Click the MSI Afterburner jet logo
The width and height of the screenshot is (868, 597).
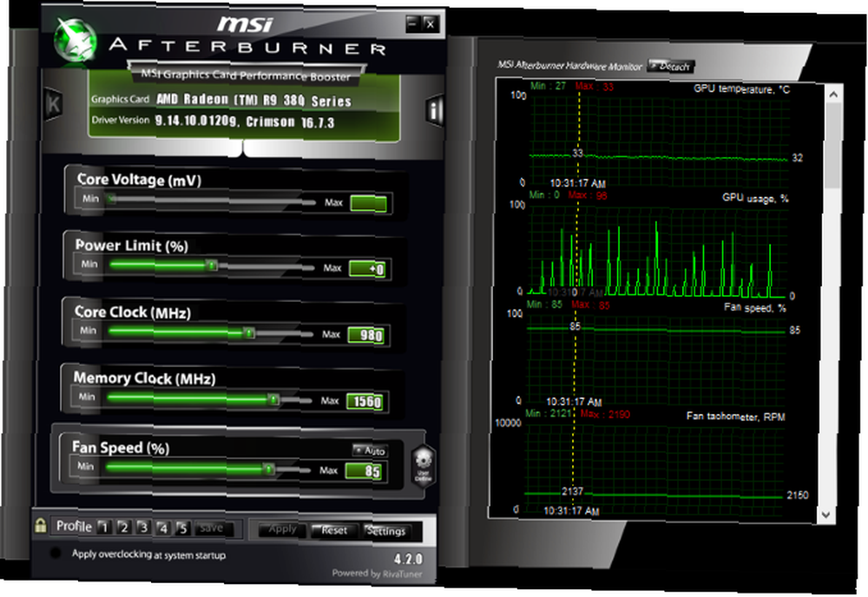click(x=76, y=42)
